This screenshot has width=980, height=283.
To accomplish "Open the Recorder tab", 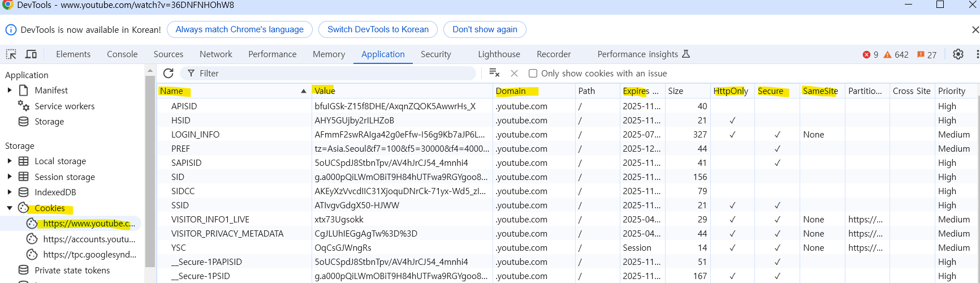I will tap(554, 54).
